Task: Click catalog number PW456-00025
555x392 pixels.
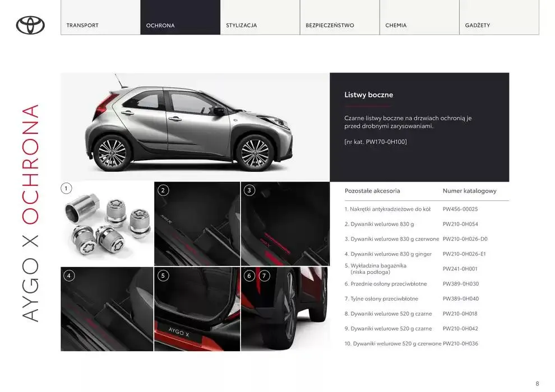Action: click(x=460, y=209)
